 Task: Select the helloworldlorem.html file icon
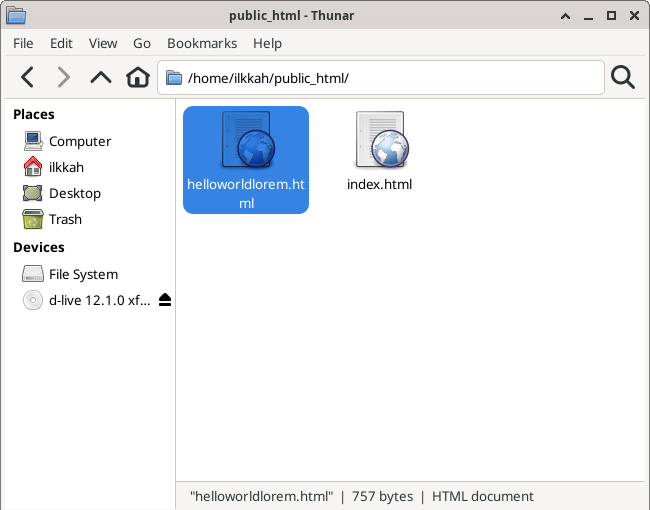(246, 141)
